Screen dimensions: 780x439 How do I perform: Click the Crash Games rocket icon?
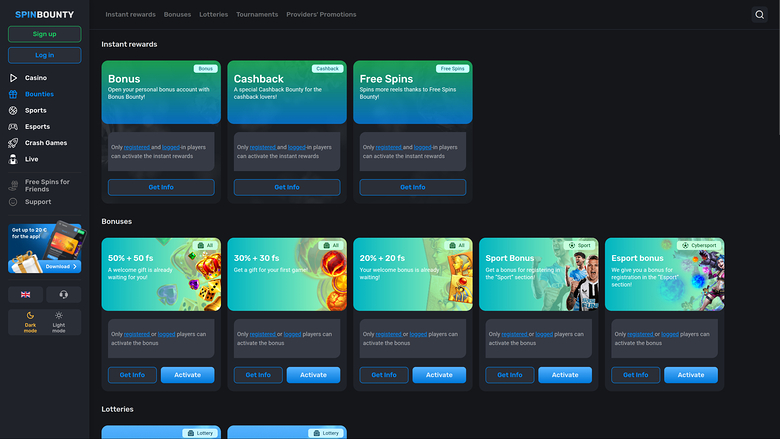[13, 143]
